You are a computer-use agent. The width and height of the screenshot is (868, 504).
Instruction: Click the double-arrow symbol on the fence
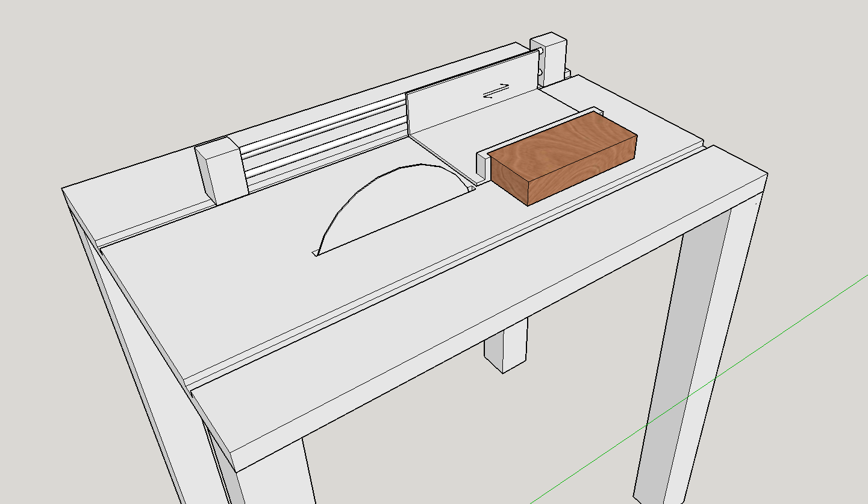(496, 90)
